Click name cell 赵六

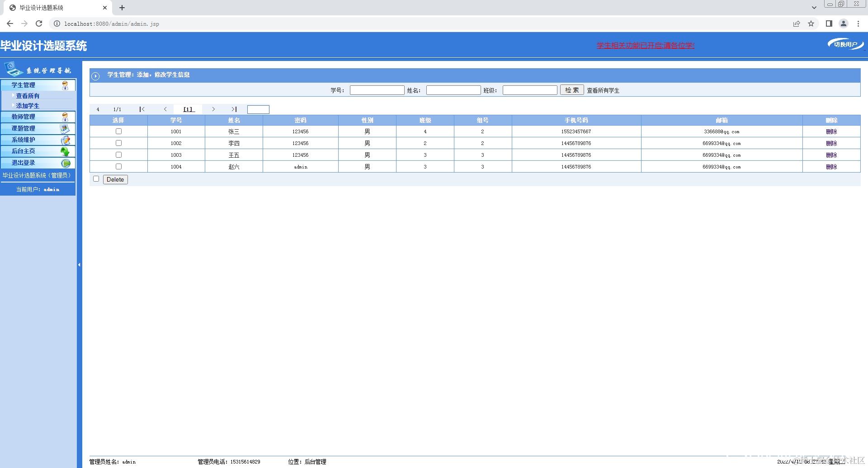(x=234, y=167)
